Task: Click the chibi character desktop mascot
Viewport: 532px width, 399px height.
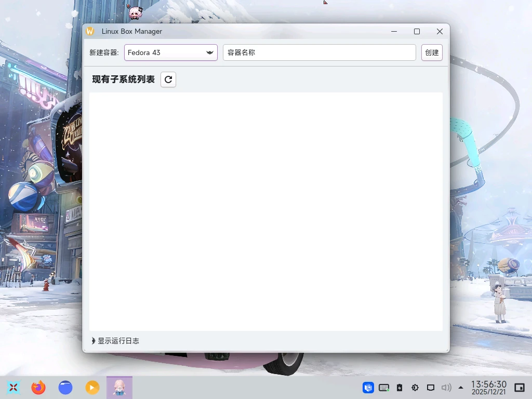Action: [x=135, y=12]
